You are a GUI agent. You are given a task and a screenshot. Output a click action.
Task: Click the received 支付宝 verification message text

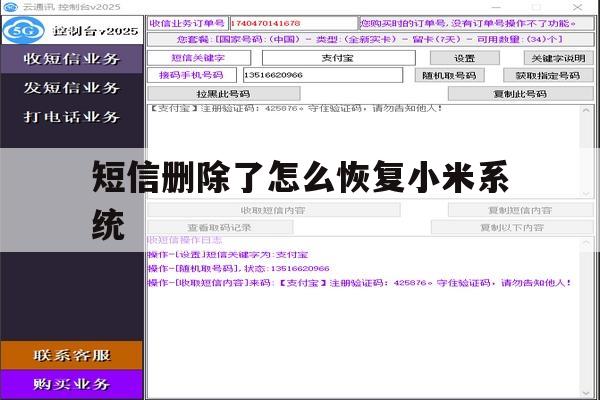(x=295, y=109)
